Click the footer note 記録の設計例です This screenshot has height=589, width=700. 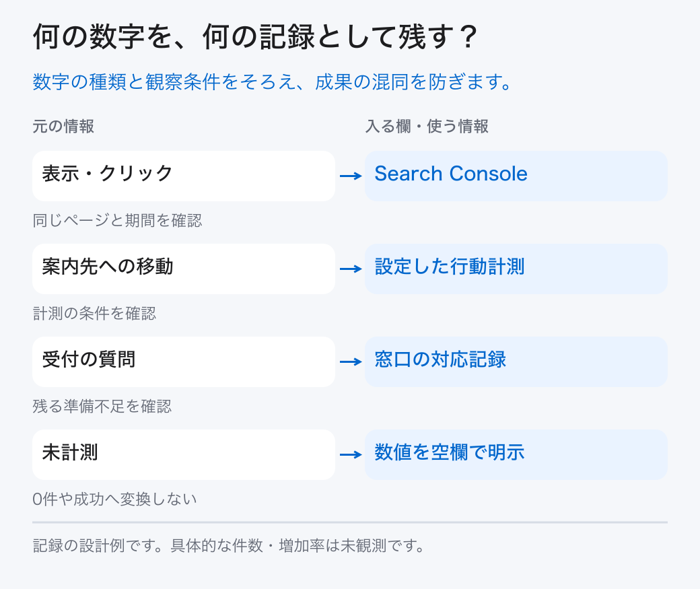pos(228,546)
